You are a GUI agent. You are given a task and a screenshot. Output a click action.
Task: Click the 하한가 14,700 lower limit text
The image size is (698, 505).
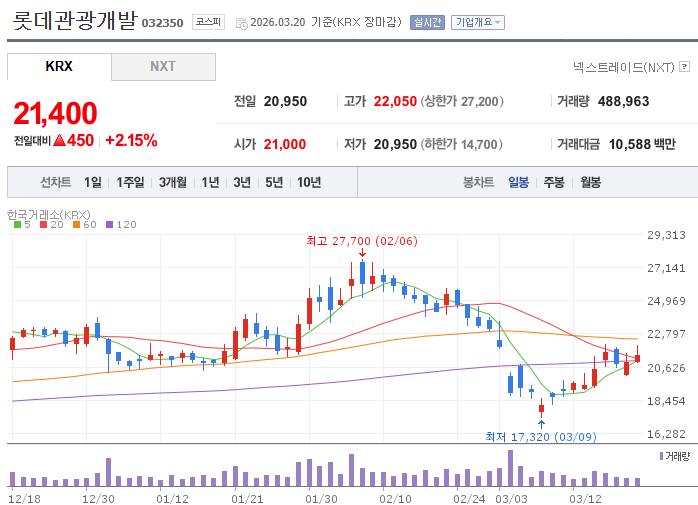(462, 144)
